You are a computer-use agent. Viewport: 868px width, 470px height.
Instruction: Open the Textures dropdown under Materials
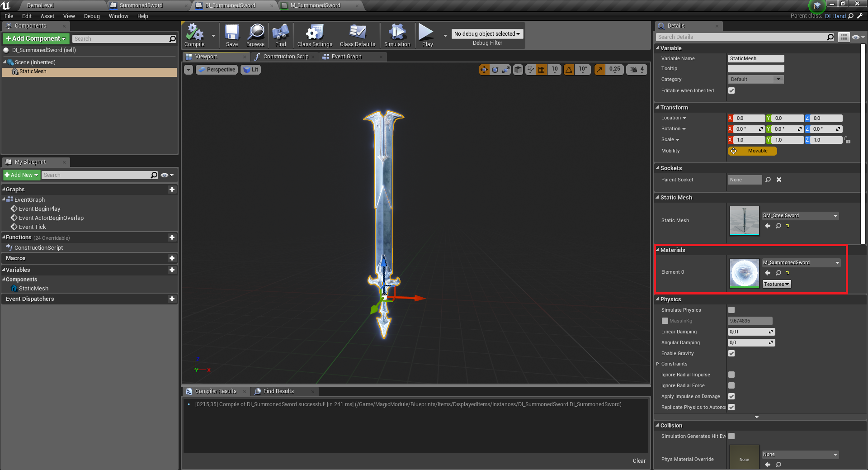pyautogui.click(x=776, y=284)
